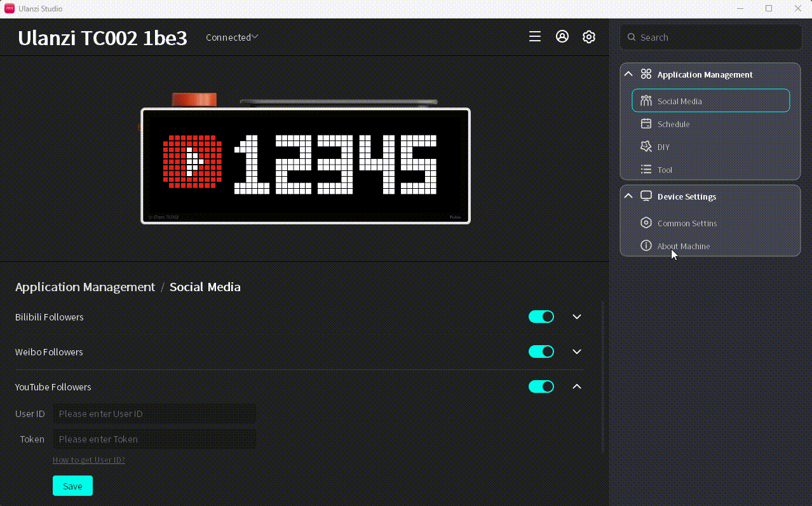
Task: Select the Social Media menu item
Action: click(x=711, y=101)
